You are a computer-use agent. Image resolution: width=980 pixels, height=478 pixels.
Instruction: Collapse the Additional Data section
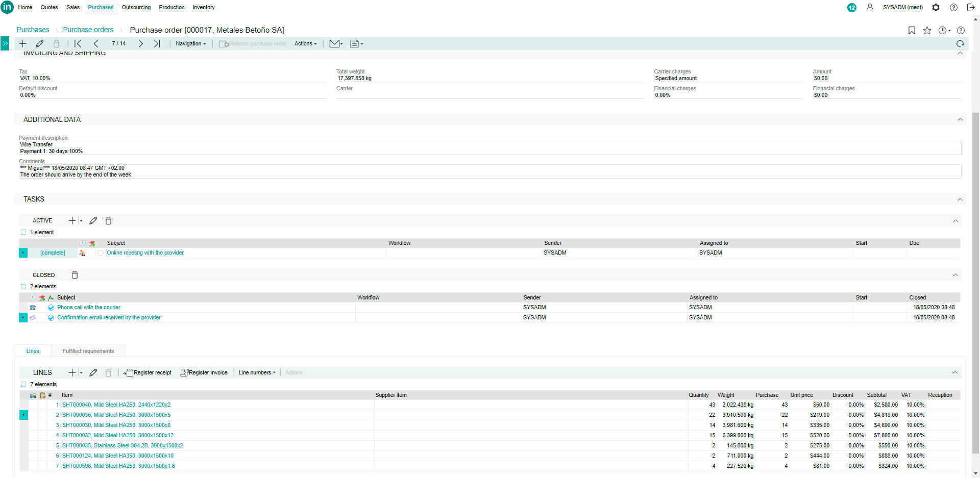coord(960,119)
